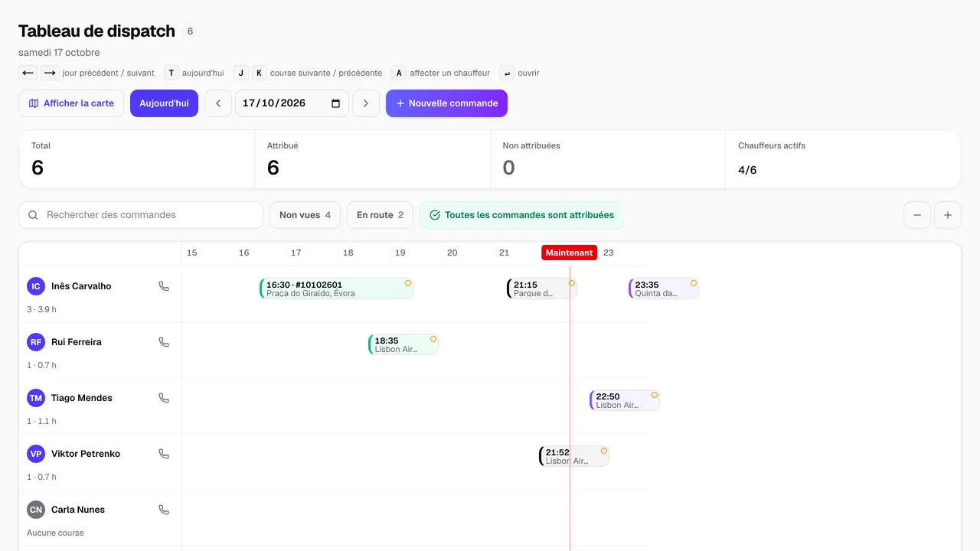Click Toutes les commandes sont attribuées badge

point(521,215)
